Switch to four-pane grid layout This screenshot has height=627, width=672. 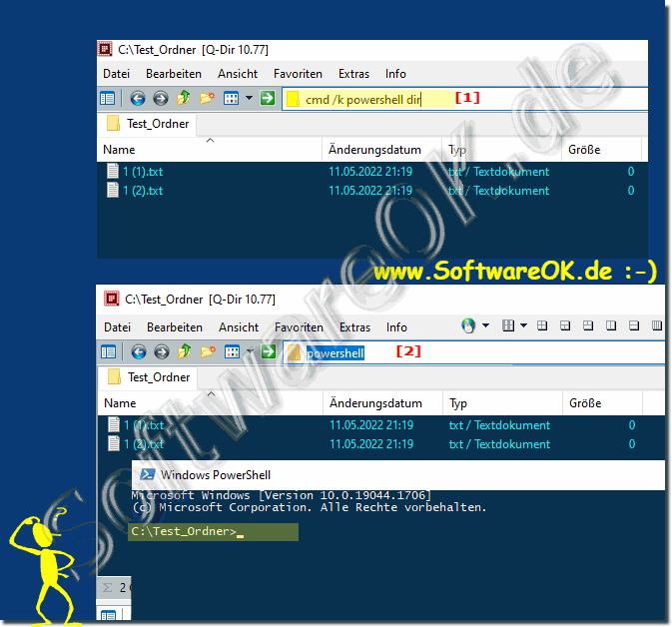(x=542, y=325)
